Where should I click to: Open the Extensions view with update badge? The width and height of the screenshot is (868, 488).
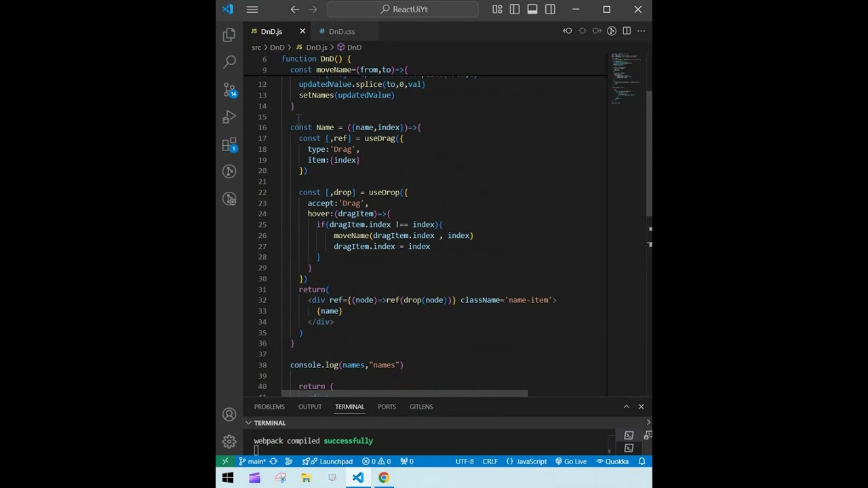pos(229,145)
